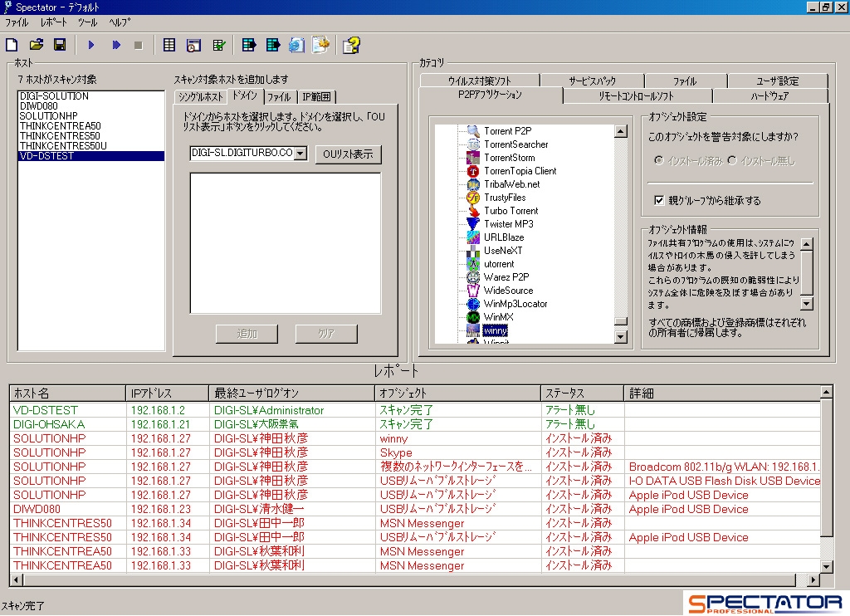Open the DIGI-SL.DIGITURBO.CO domain dropdown
Image resolution: width=850 pixels, height=616 pixels.
[300, 154]
